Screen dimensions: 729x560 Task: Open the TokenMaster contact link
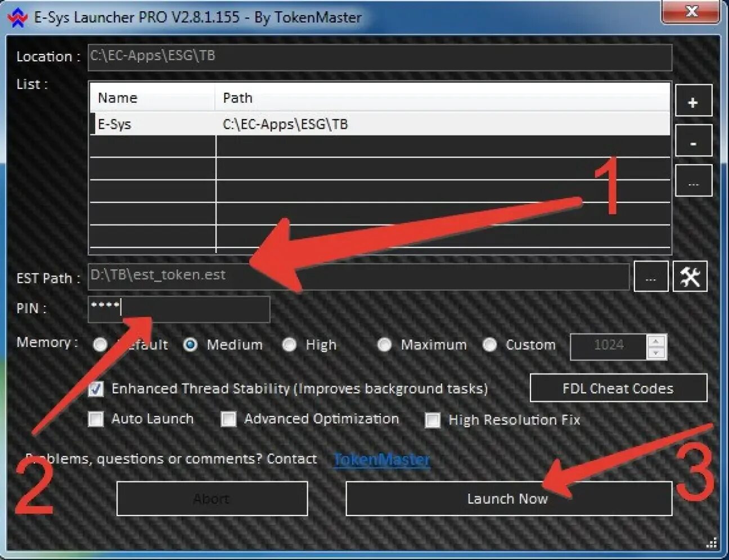[x=382, y=459]
